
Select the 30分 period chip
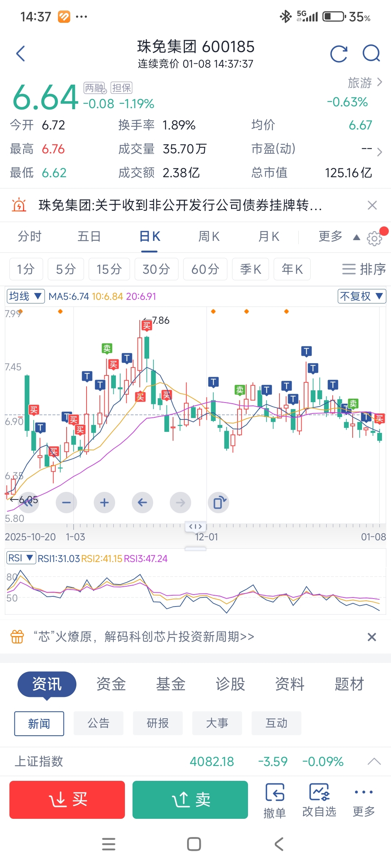point(156,269)
